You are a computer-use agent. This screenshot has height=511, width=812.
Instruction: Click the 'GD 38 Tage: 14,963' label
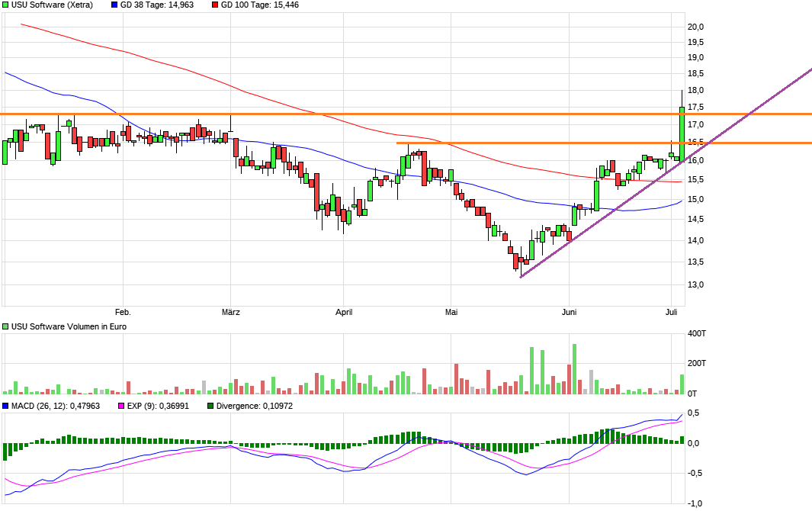tap(157, 5)
